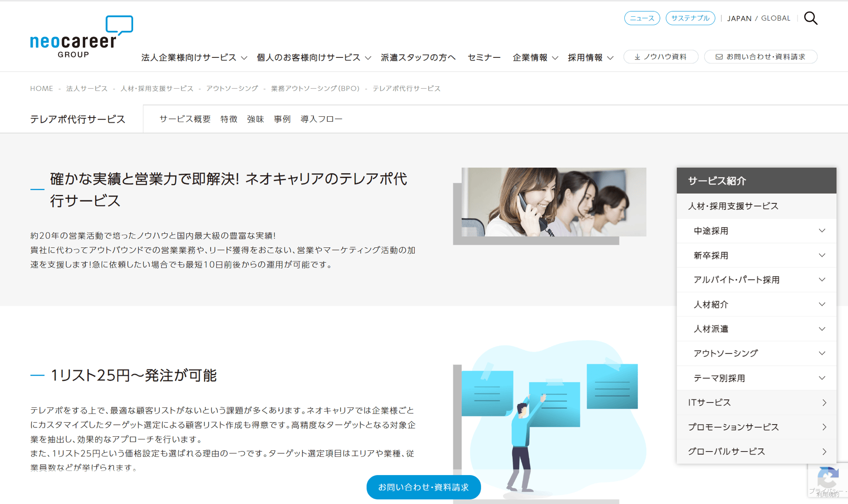Click the neocareer group logo
The height and width of the screenshot is (504, 848).
tap(82, 37)
